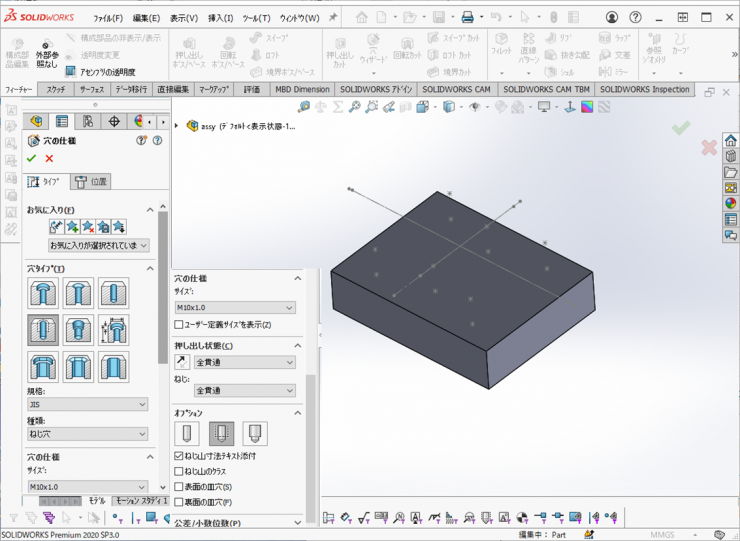The width and height of the screenshot is (740, 541).
Task: Expand the assy feature tree node
Action: [177, 126]
